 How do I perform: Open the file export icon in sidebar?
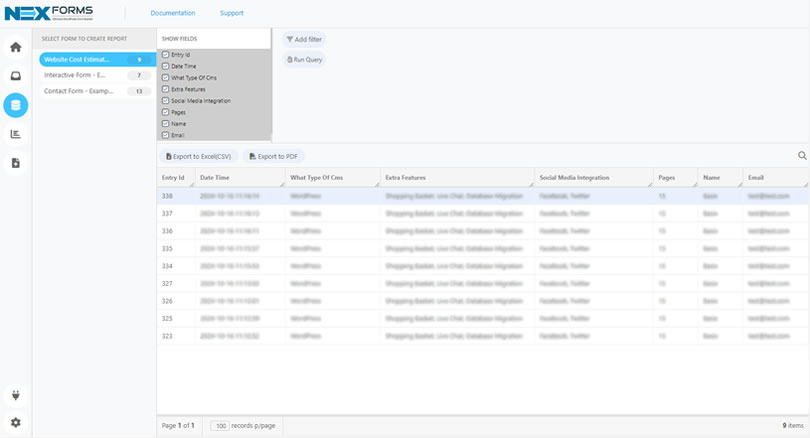(x=15, y=163)
